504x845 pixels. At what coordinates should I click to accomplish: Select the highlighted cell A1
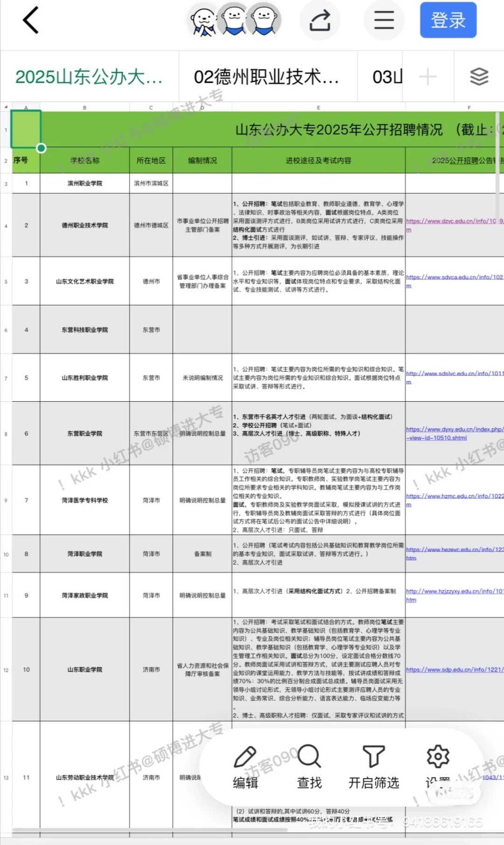point(26,129)
